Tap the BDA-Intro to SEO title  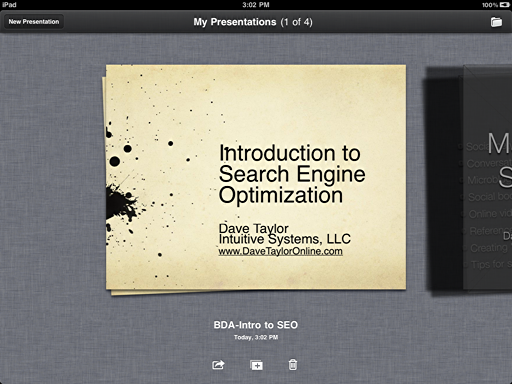pos(256,325)
